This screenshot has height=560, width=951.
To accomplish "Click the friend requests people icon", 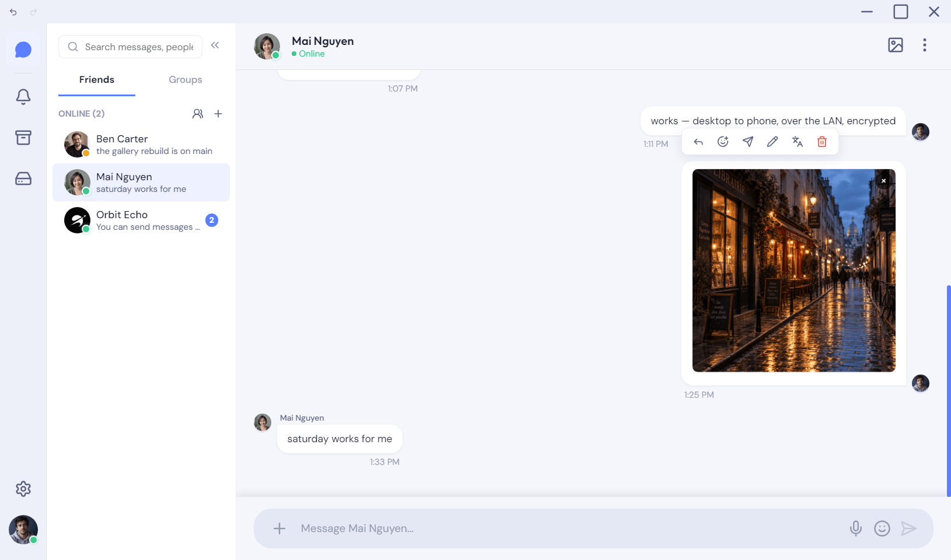I will pyautogui.click(x=198, y=114).
